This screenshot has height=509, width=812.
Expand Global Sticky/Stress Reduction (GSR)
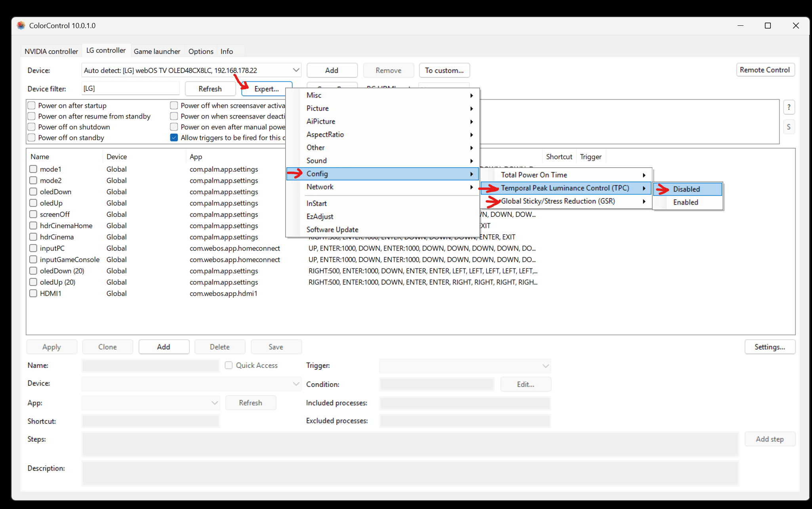point(566,201)
